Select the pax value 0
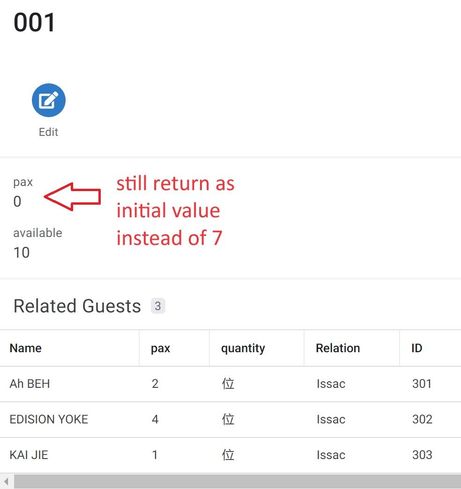The image size is (461, 489). 17,201
